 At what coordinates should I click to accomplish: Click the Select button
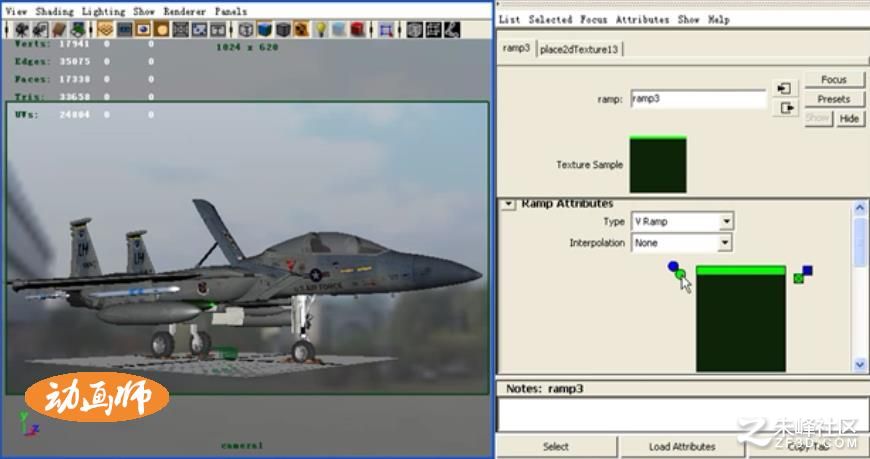(556, 446)
